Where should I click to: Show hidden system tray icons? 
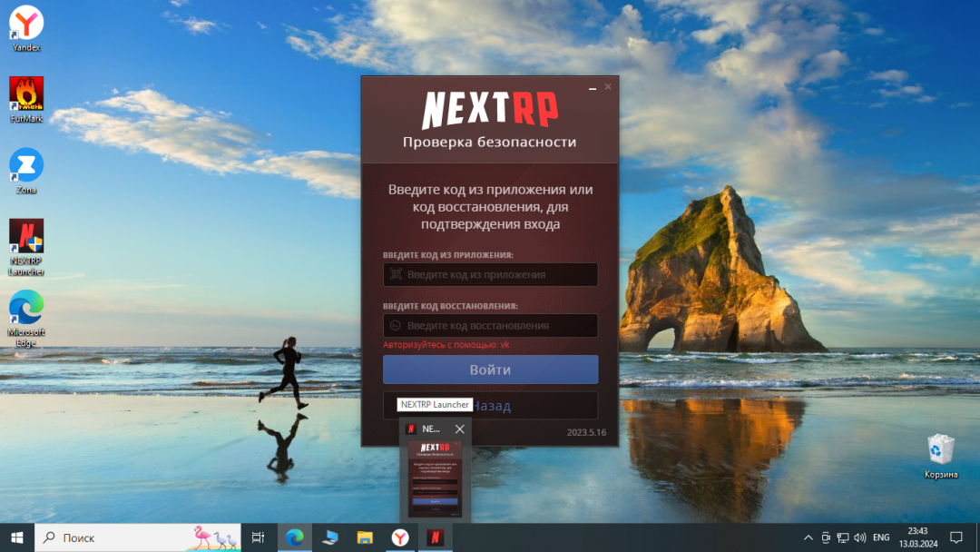click(x=808, y=537)
